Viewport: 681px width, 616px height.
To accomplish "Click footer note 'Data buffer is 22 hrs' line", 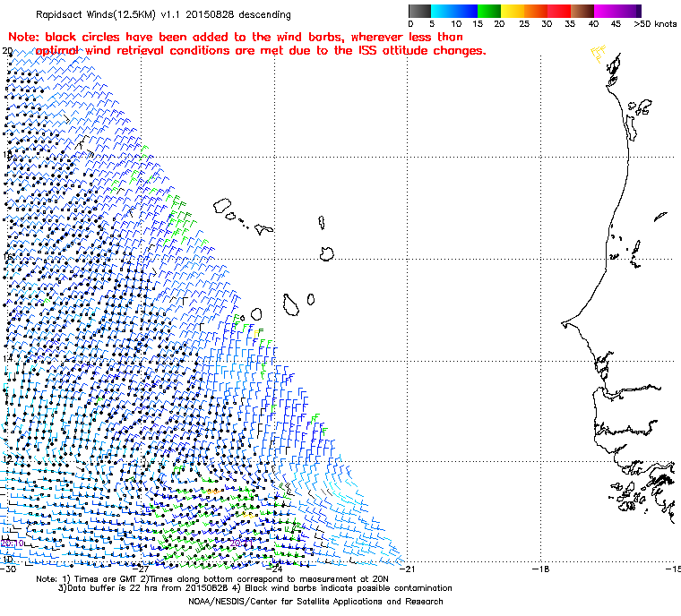I will [255, 588].
